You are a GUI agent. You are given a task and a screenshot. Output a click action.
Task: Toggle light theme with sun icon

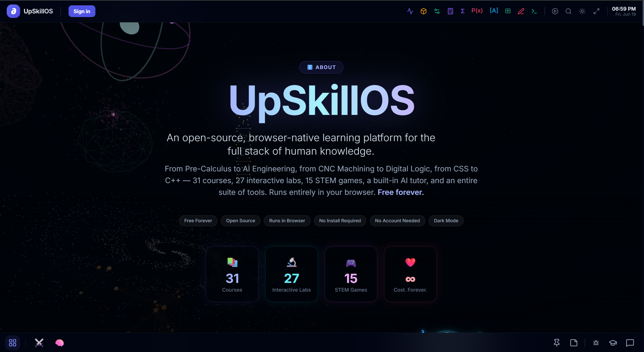click(582, 11)
